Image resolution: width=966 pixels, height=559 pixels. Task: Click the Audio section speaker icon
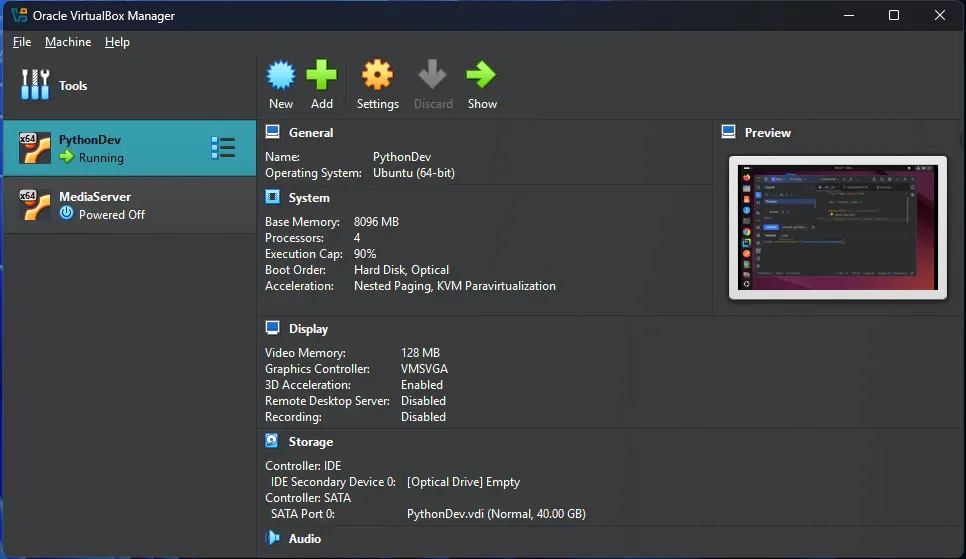coord(272,538)
